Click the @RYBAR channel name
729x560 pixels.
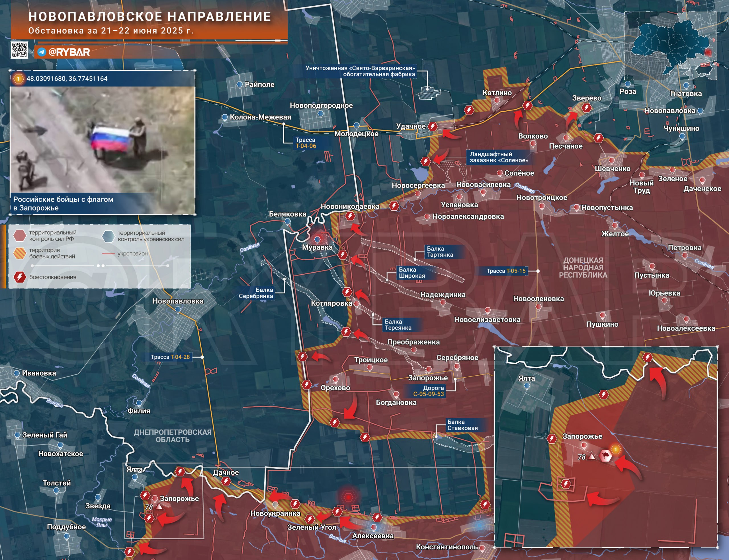[x=69, y=52]
